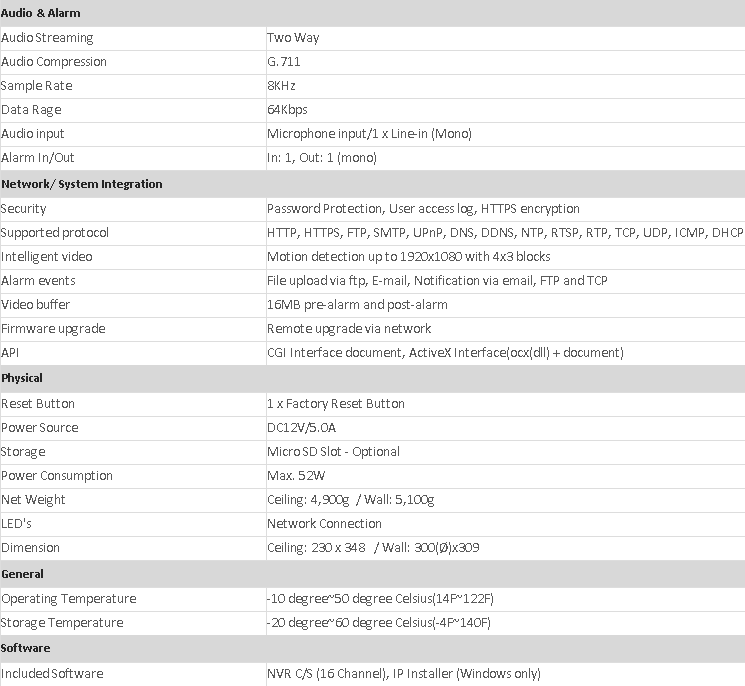This screenshot has height=686, width=745.
Task: Click the Software section header
Action: pyautogui.click(x=26, y=648)
